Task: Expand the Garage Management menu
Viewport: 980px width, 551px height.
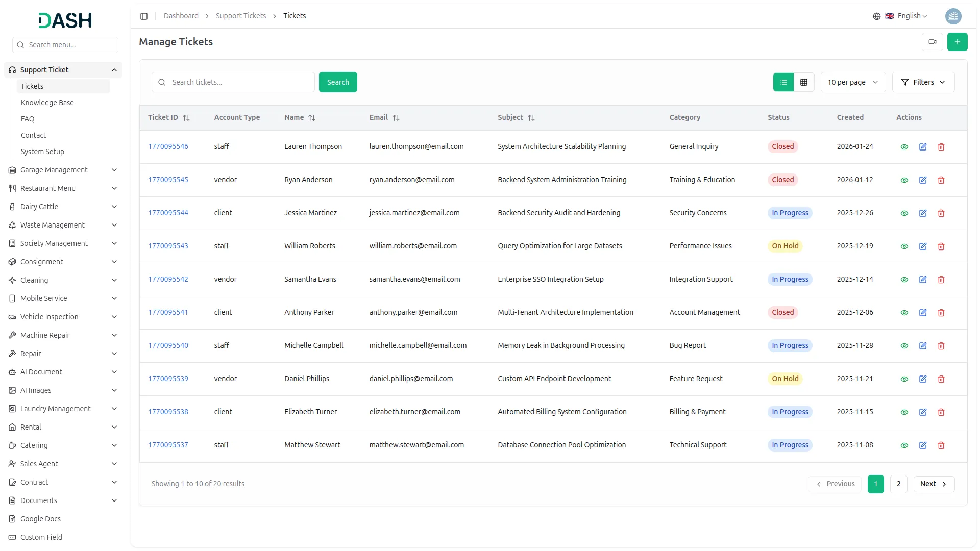Action: pos(63,170)
